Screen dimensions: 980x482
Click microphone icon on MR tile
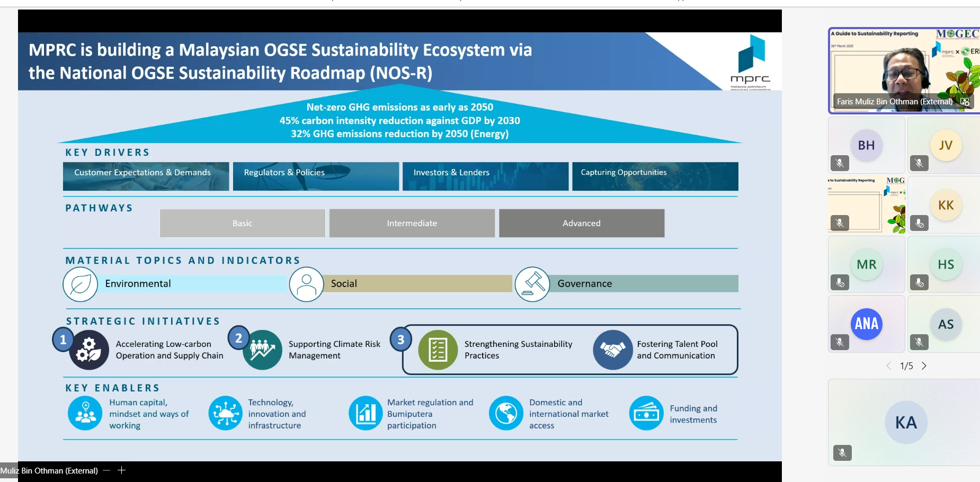click(840, 282)
